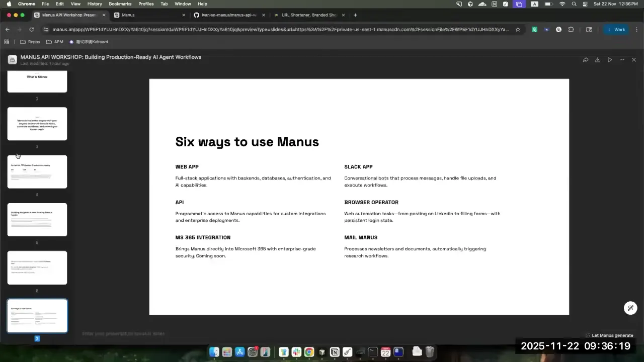Open Calendar showing the 22 in the Dock

385,351
